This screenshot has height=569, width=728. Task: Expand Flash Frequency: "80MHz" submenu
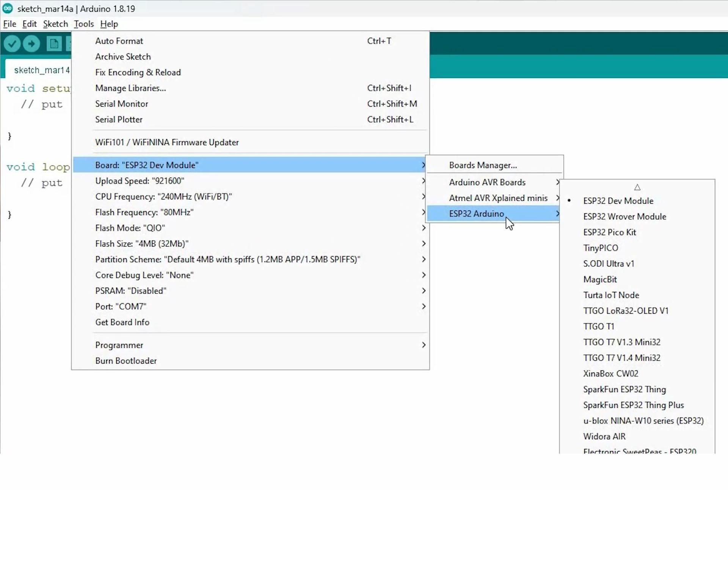[250, 212]
